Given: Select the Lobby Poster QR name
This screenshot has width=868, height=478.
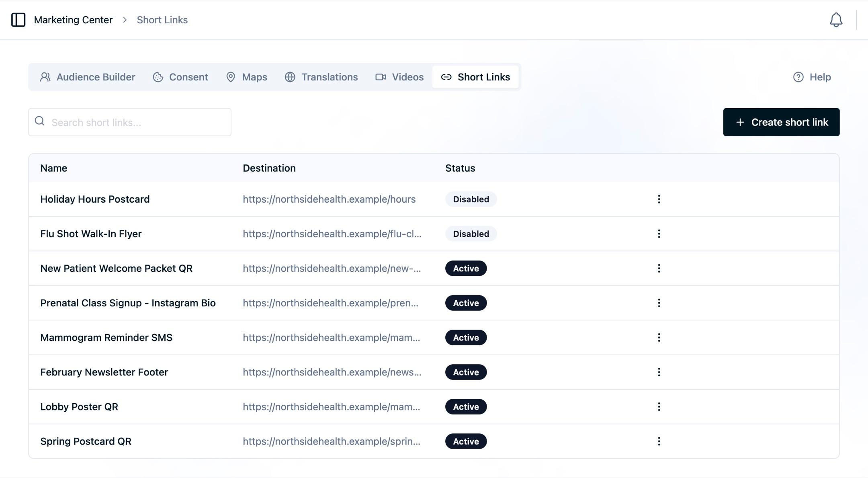Looking at the screenshot, I should (79, 407).
